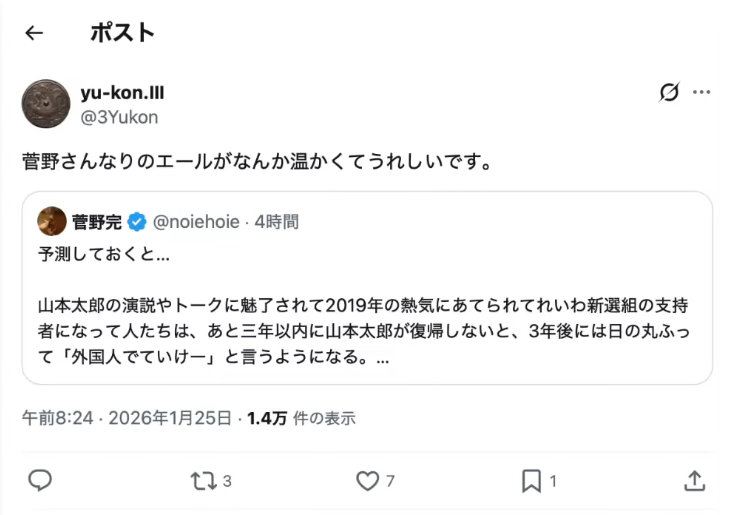Click the share upload icon
This screenshot has width=732, height=515.
(x=694, y=481)
